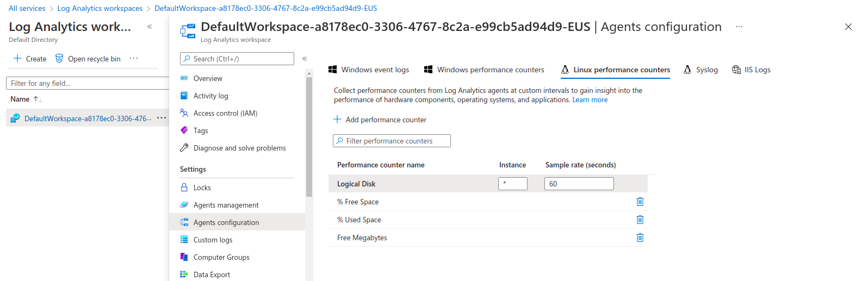Select the Free Megabytes row text
Image resolution: width=868 pixels, height=281 pixels.
pyautogui.click(x=362, y=238)
